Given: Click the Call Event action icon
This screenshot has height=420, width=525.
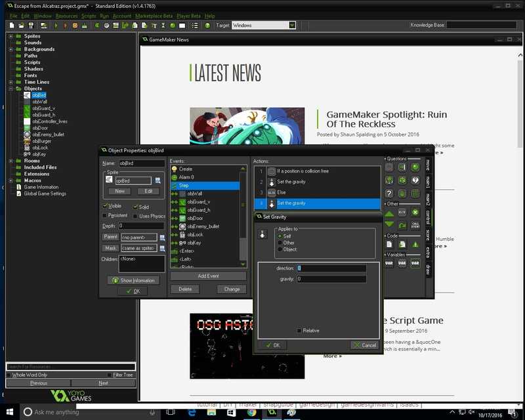Looking at the screenshot, I should point(415,224).
